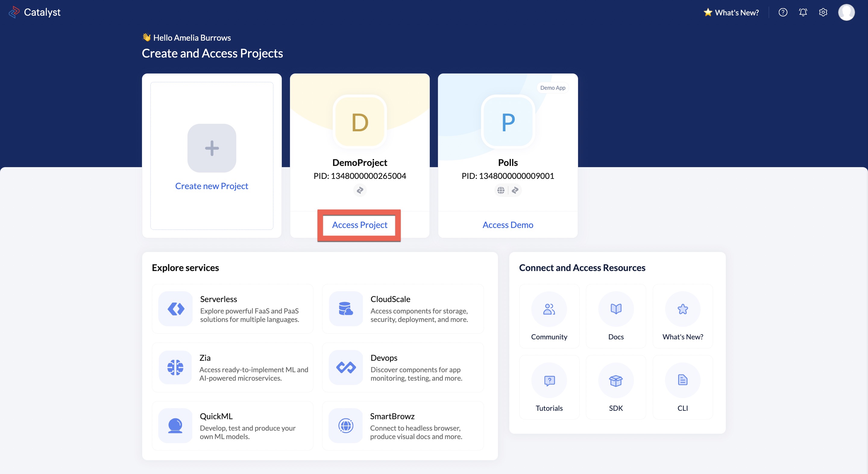
Task: Open the Docs book icon
Action: tap(616, 309)
